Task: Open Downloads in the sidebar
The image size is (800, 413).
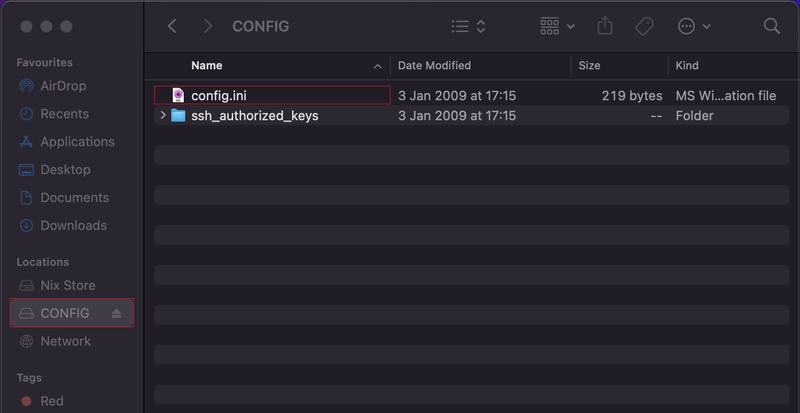Action: pos(71,225)
